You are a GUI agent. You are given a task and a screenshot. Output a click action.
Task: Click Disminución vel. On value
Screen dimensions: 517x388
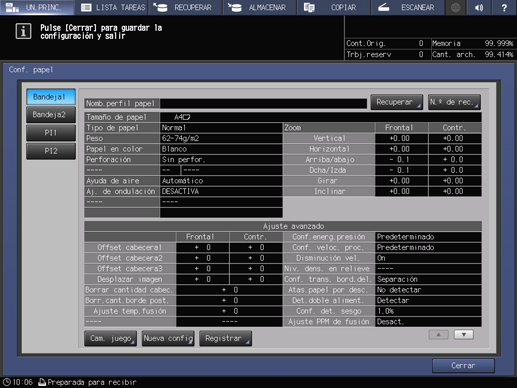click(x=428, y=258)
